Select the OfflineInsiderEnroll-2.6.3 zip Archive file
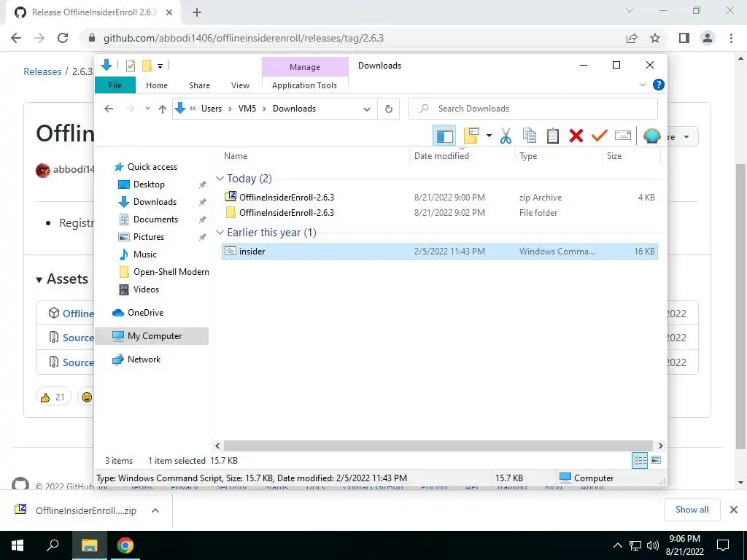The image size is (747, 560). [x=440, y=197]
